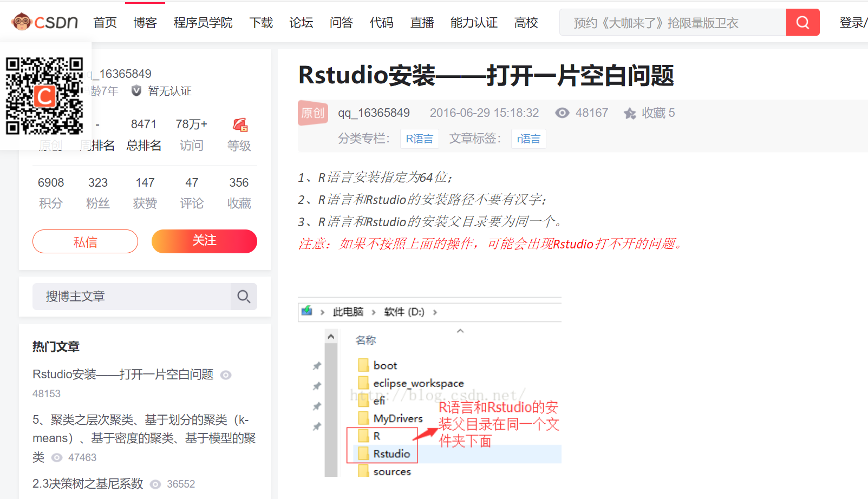This screenshot has width=868, height=499.
Task: Click the eye icon beside 36552
Action: point(155,484)
